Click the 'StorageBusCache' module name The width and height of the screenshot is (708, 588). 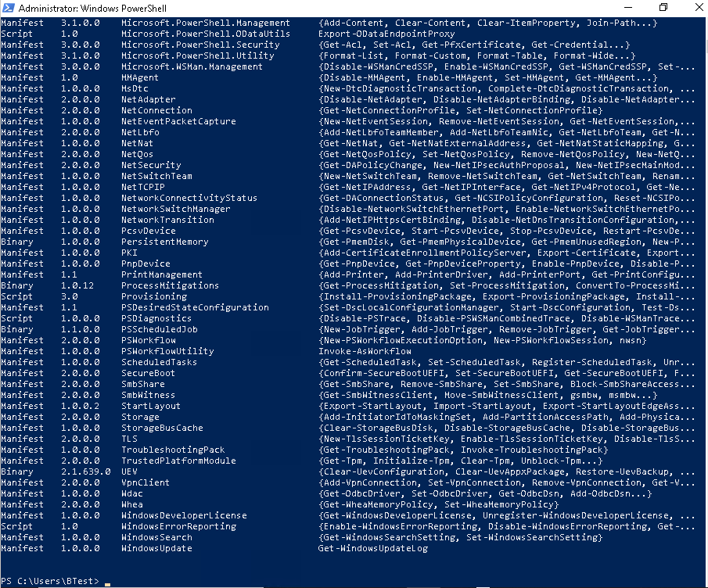(162, 428)
